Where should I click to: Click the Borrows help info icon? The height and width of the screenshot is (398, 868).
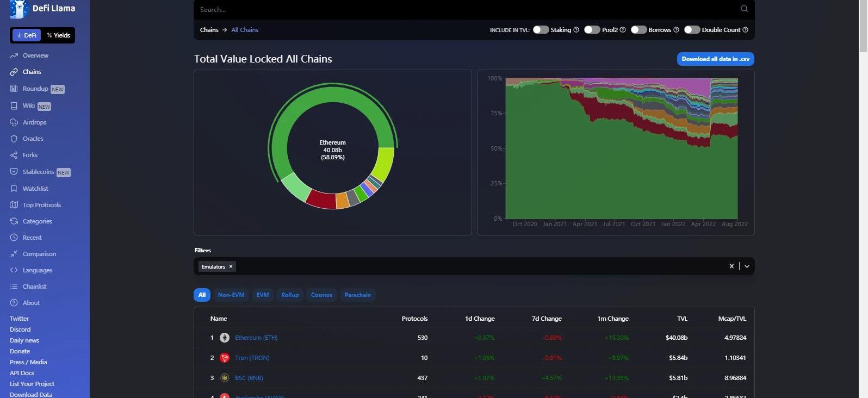(x=676, y=30)
